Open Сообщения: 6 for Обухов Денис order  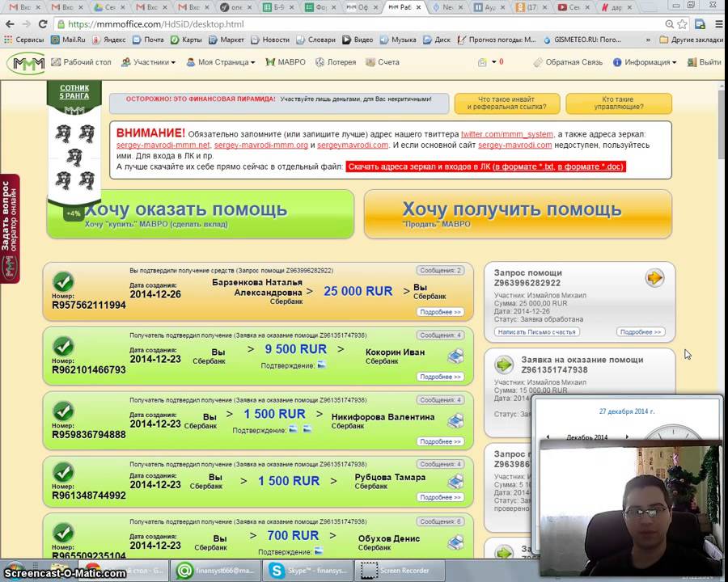440,521
